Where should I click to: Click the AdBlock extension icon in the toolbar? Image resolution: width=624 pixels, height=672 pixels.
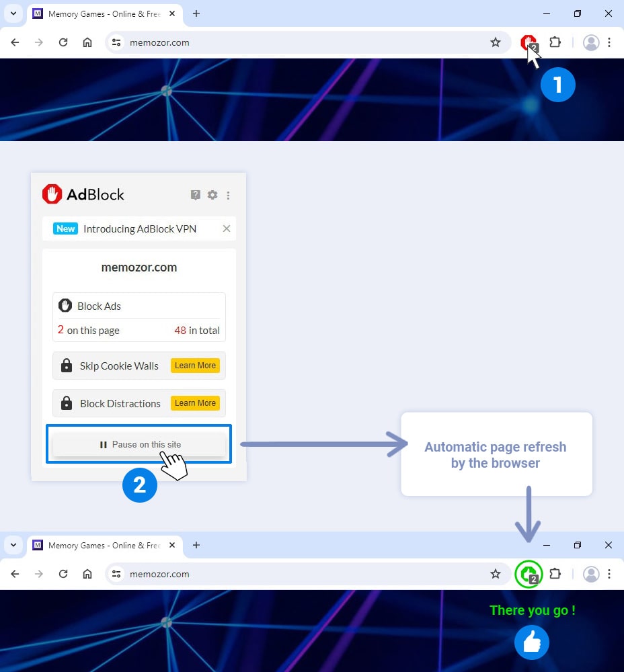[529, 42]
